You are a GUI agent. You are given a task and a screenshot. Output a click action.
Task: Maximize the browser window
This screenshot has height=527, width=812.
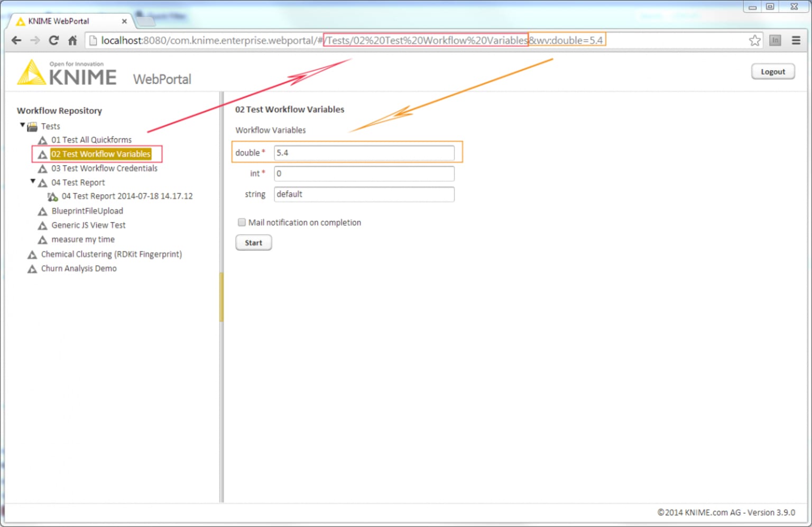[770, 7]
